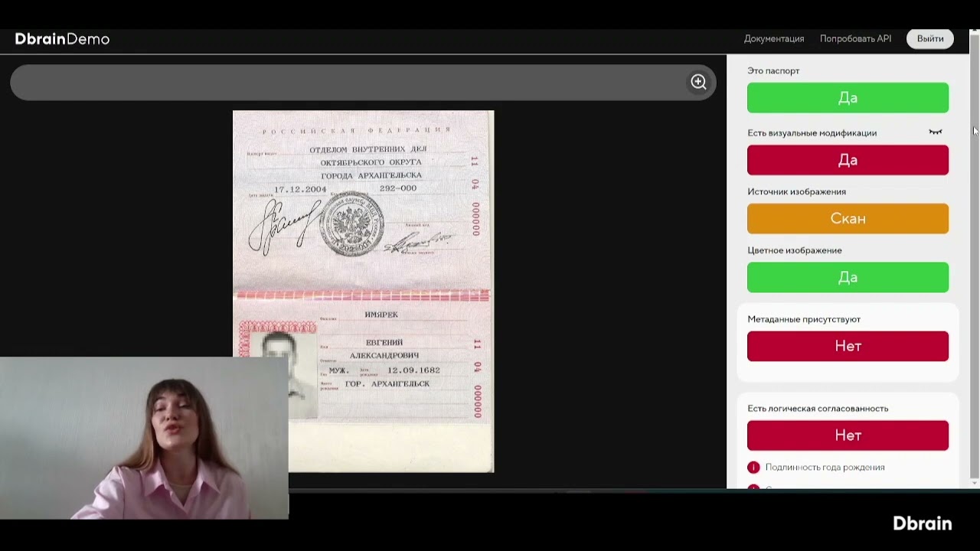Click the Dbrain watermark logo at bottom right
Screen dimensions: 980x551
click(x=922, y=523)
